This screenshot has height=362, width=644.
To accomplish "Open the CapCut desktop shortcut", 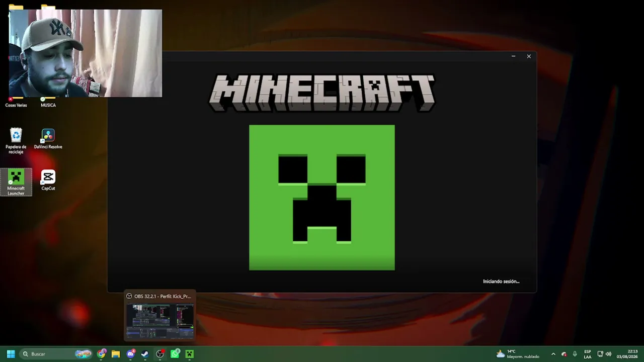I will pyautogui.click(x=48, y=180).
